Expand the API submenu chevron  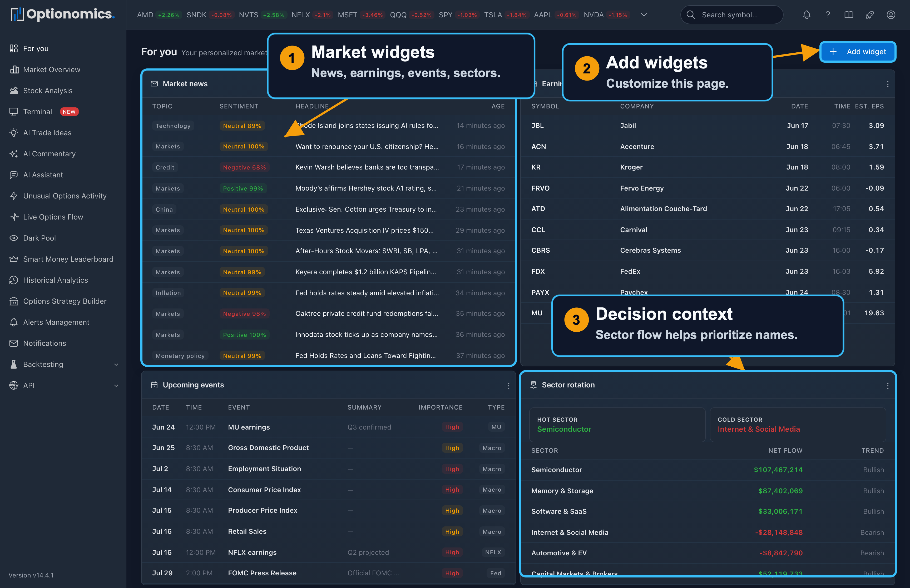click(x=116, y=386)
